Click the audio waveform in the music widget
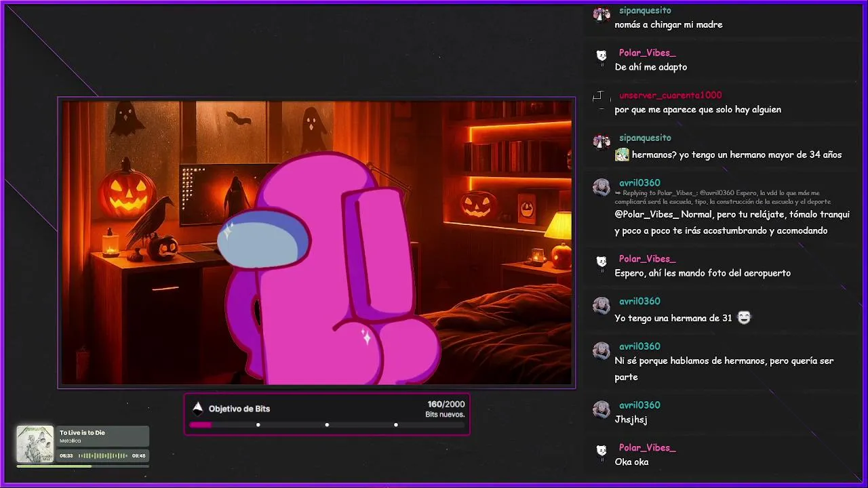 (103, 455)
